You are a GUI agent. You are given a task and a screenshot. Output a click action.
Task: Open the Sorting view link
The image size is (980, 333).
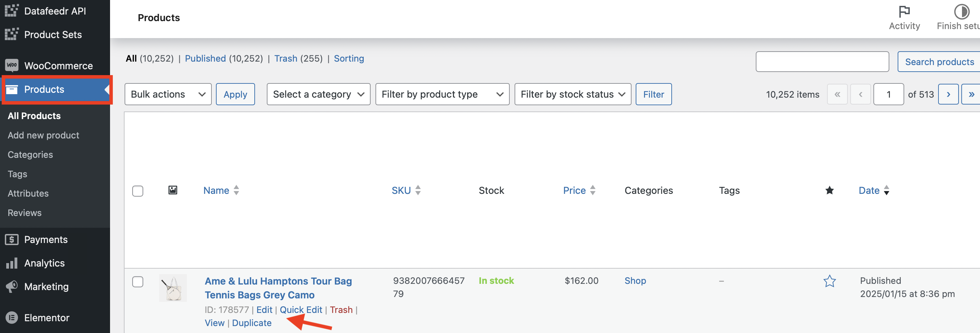pyautogui.click(x=349, y=58)
